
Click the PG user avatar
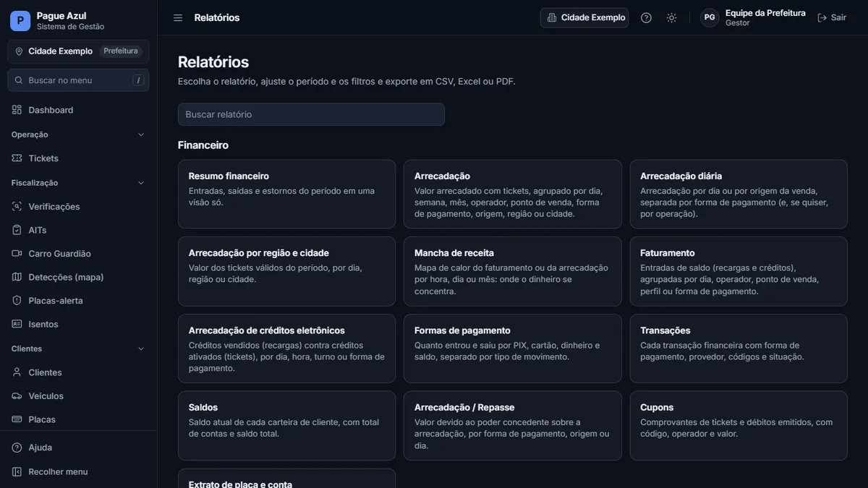coord(710,17)
